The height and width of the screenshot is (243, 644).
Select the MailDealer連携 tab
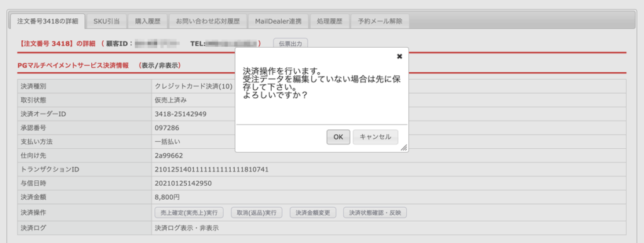point(278,21)
